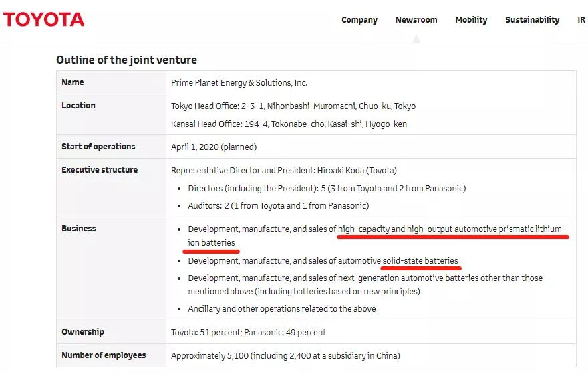Select the Newsroom navigation item

[416, 20]
